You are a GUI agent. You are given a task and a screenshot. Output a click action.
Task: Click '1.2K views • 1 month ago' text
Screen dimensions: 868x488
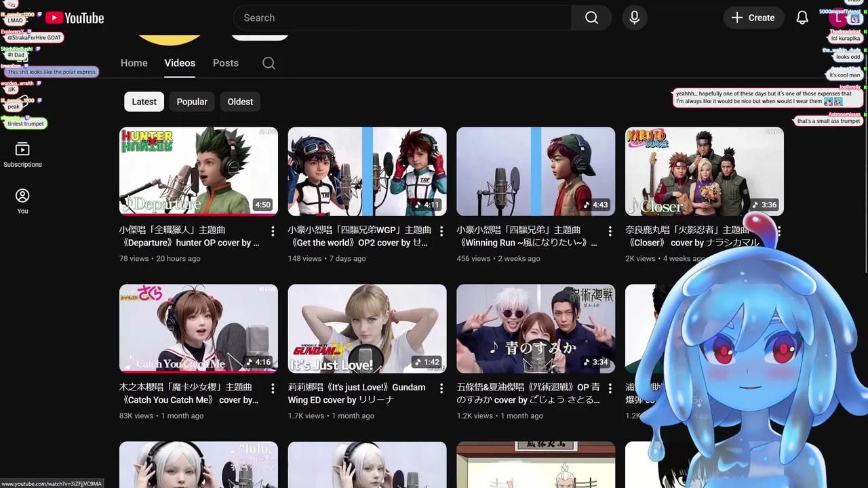pos(500,415)
